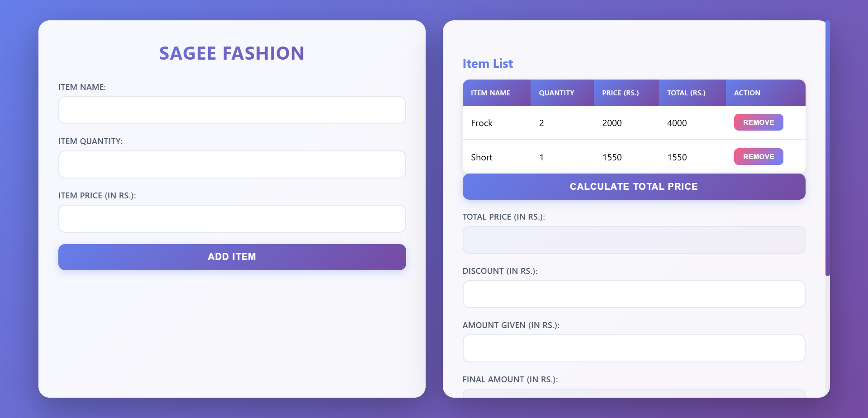Click the Amount Given input field
This screenshot has width=868, height=418.
(633, 348)
